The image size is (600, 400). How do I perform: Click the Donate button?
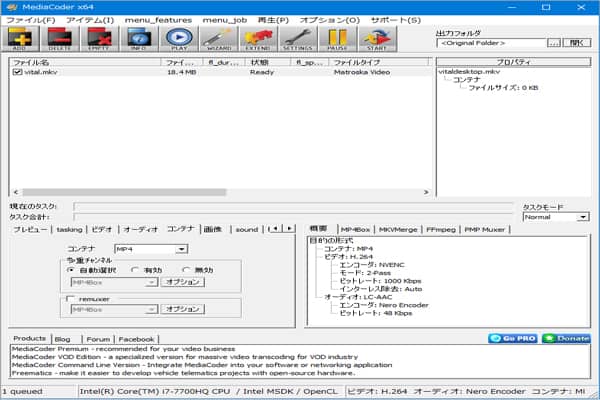[566, 338]
